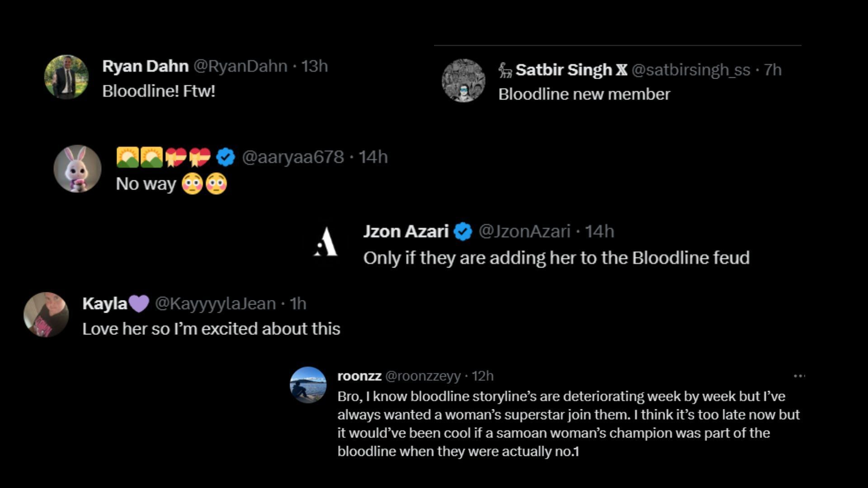
Task: Open roonzz's landscape avatar
Action: [x=308, y=385]
